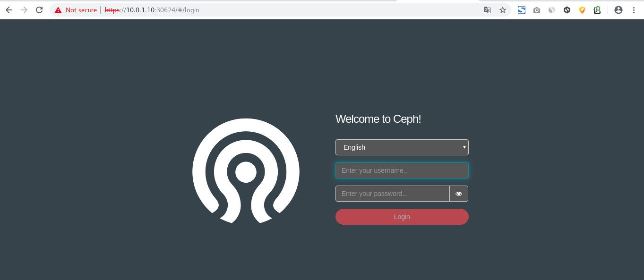
Task: Bookmark this page with the star icon
Action: click(x=503, y=10)
